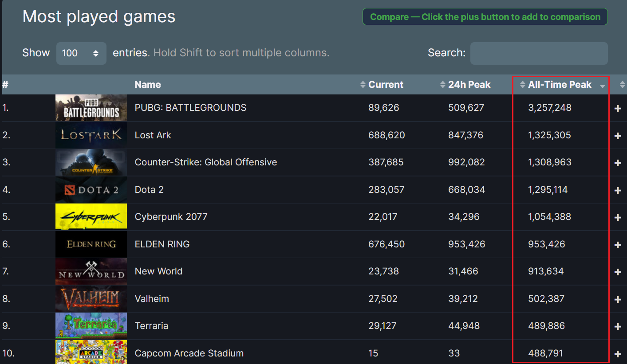Select Lost Ark current players 688,620
This screenshot has height=364, width=627.
tap(386, 135)
